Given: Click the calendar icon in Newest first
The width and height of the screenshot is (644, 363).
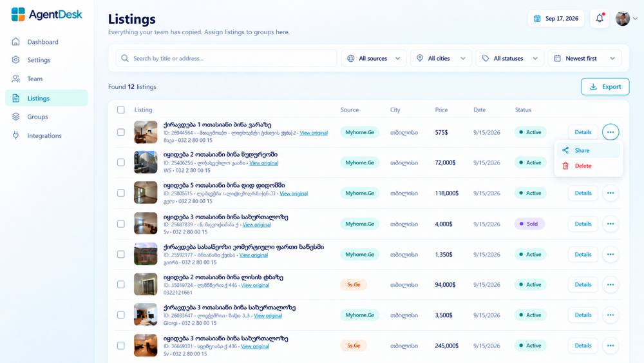Looking at the screenshot, I should (557, 59).
